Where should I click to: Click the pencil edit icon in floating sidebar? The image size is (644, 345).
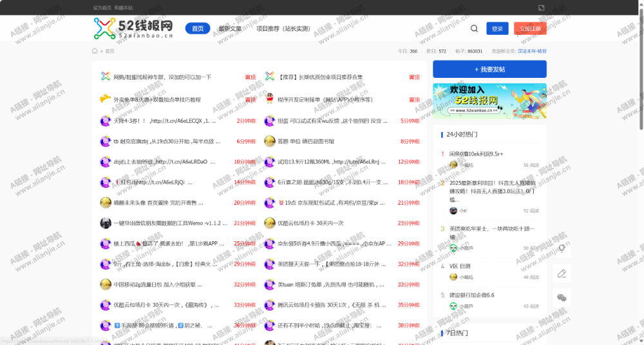click(562, 273)
